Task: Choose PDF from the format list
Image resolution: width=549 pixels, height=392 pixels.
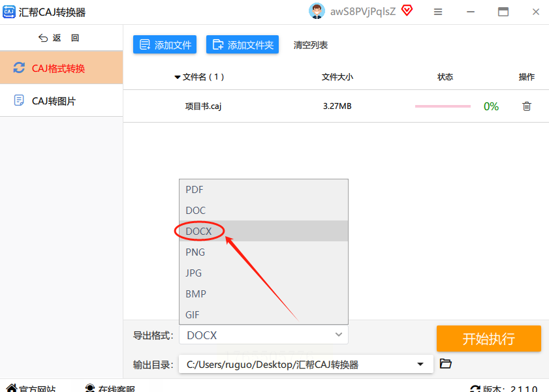Action: [264, 190]
